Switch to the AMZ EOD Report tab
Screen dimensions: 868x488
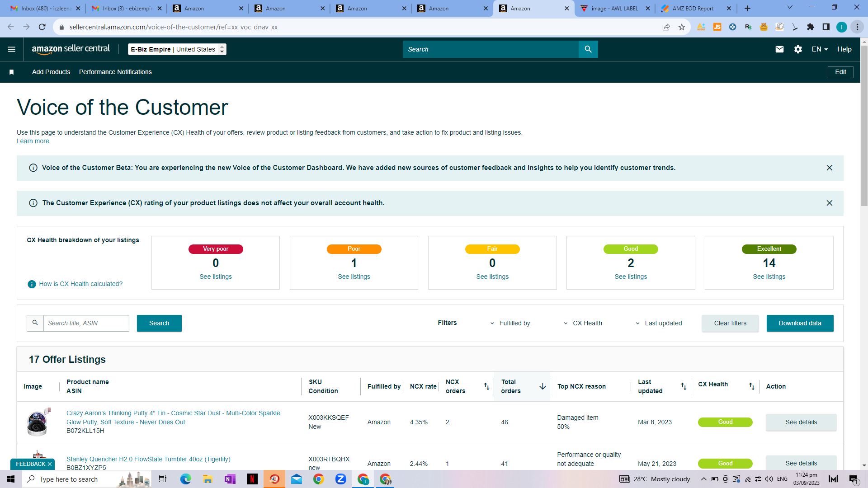point(696,8)
